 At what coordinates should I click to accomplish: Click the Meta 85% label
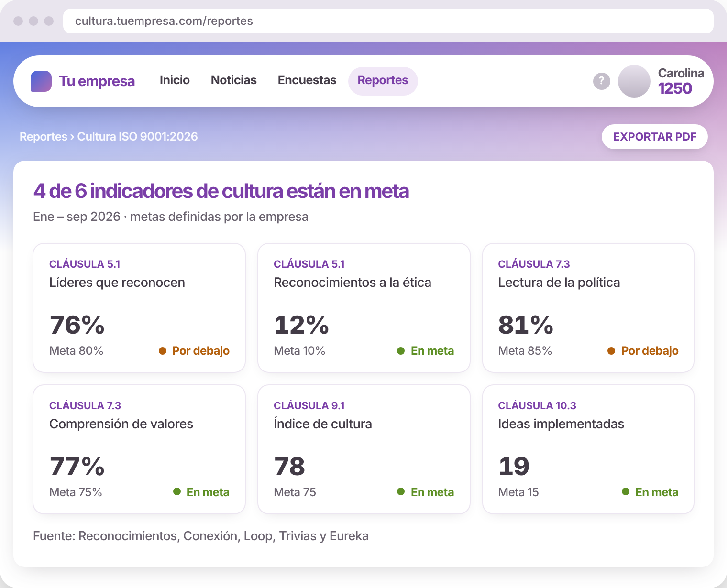tap(525, 351)
